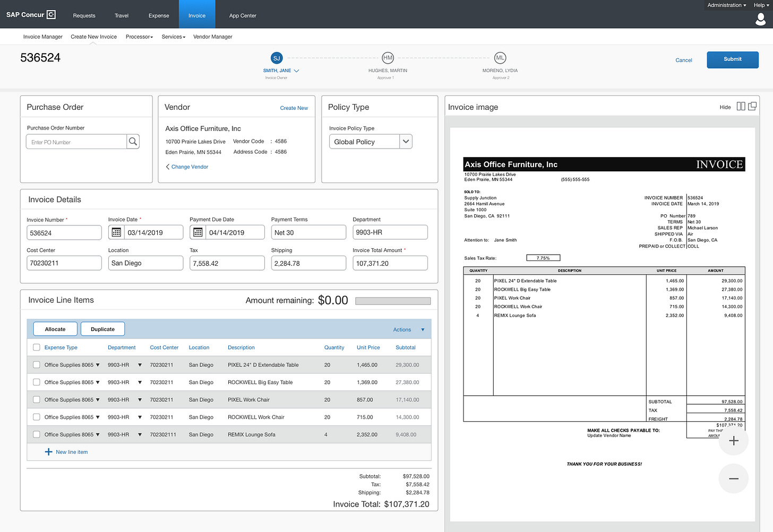The image size is (773, 532).
Task: Click the Allocate button
Action: click(x=55, y=329)
